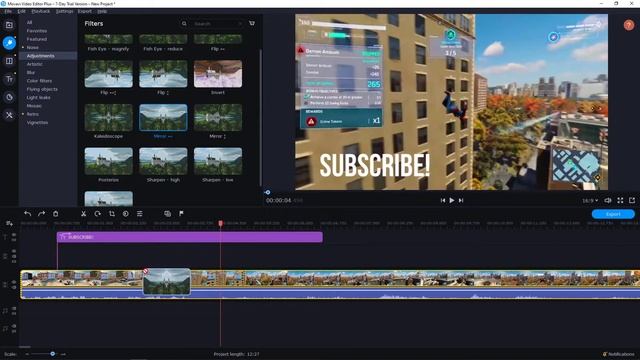Mute the main video track
Image resolution: width=640 pixels, height=360 pixels.
click(x=14, y=287)
